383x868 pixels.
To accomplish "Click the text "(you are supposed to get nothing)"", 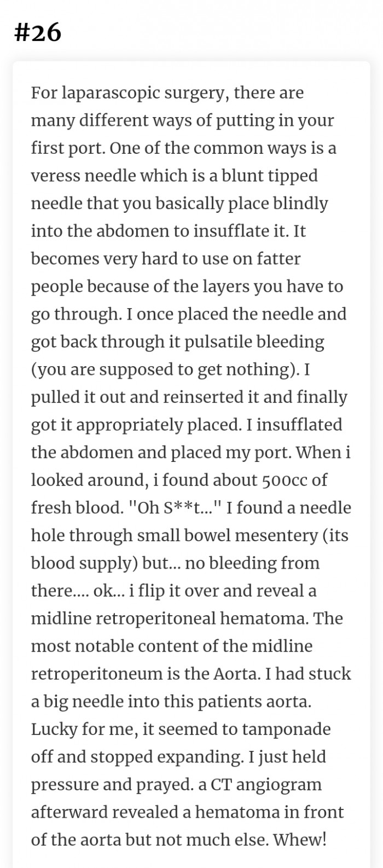I will (x=165, y=371).
